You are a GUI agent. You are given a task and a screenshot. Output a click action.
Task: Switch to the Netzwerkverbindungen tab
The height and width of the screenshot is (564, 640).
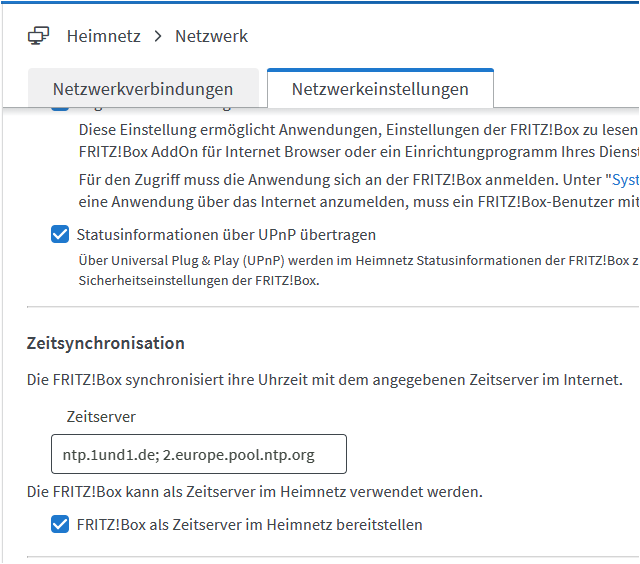(143, 89)
